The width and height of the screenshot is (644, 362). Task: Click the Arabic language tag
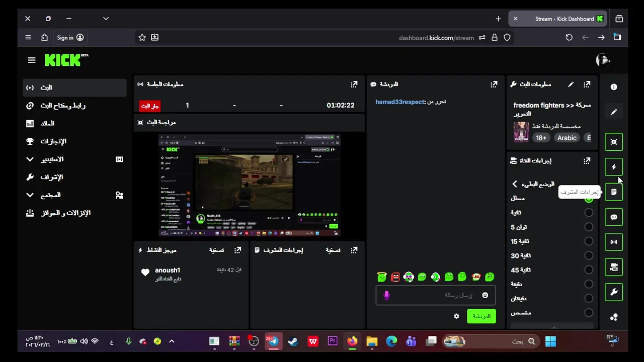pyautogui.click(x=567, y=138)
